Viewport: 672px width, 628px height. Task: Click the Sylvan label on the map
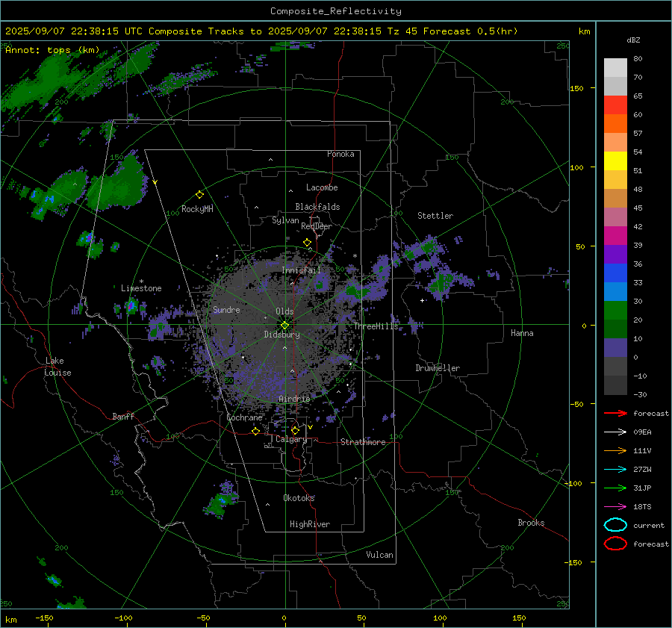[285, 220]
